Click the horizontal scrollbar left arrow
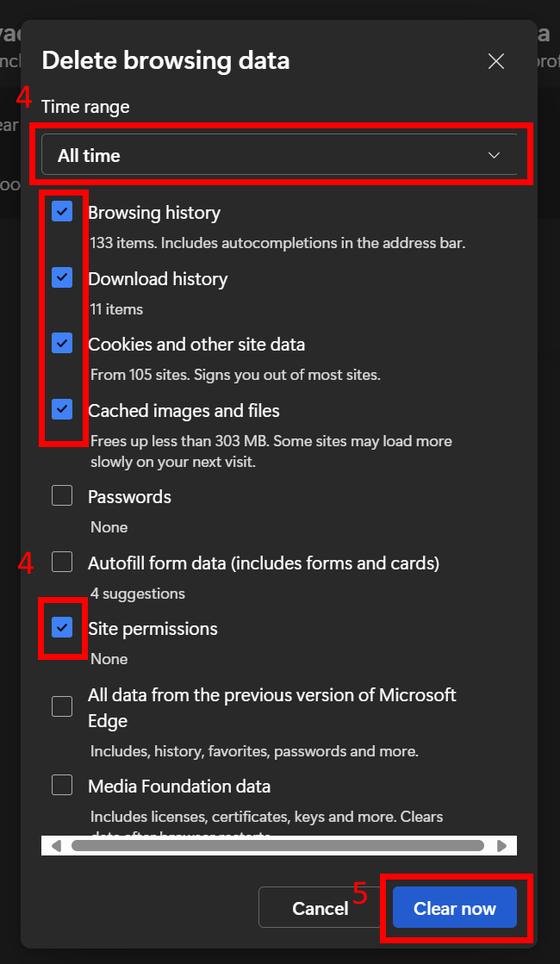Screen dimensions: 560x964 pos(56,846)
